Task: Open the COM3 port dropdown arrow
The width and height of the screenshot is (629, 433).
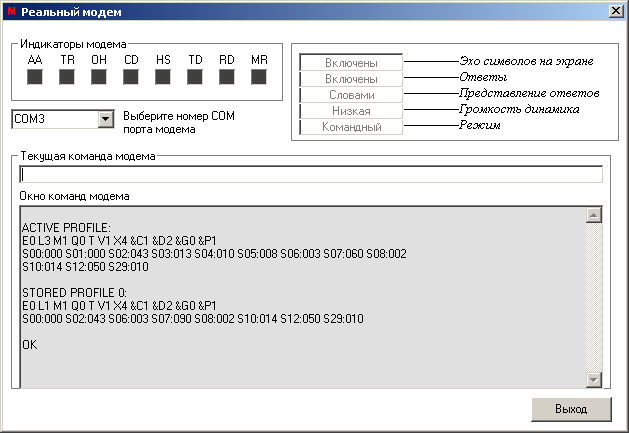Action: coord(106,119)
